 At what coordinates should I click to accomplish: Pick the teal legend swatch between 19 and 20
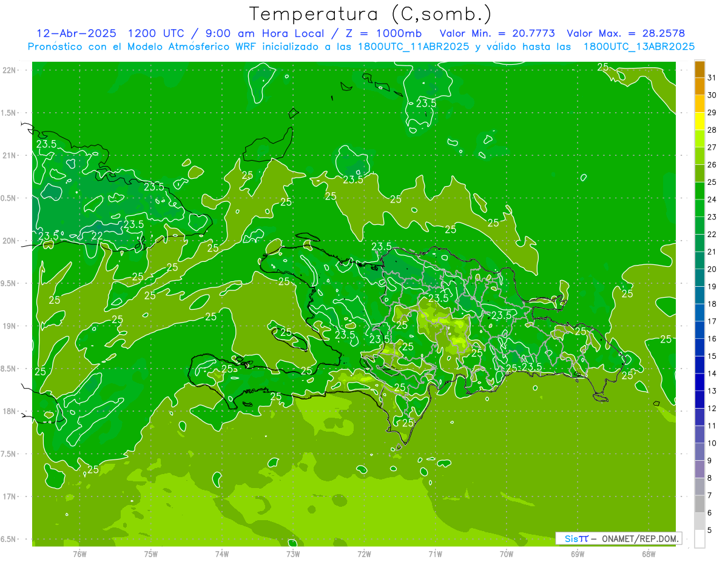point(699,278)
